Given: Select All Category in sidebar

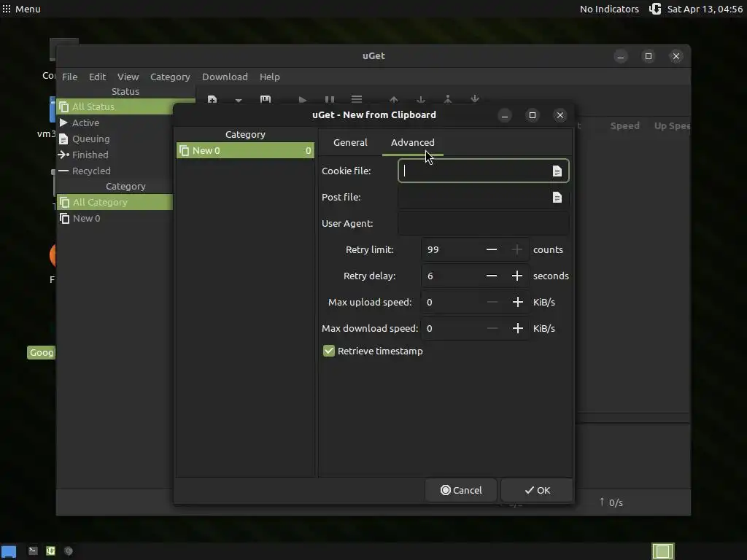Looking at the screenshot, I should tap(115, 203).
